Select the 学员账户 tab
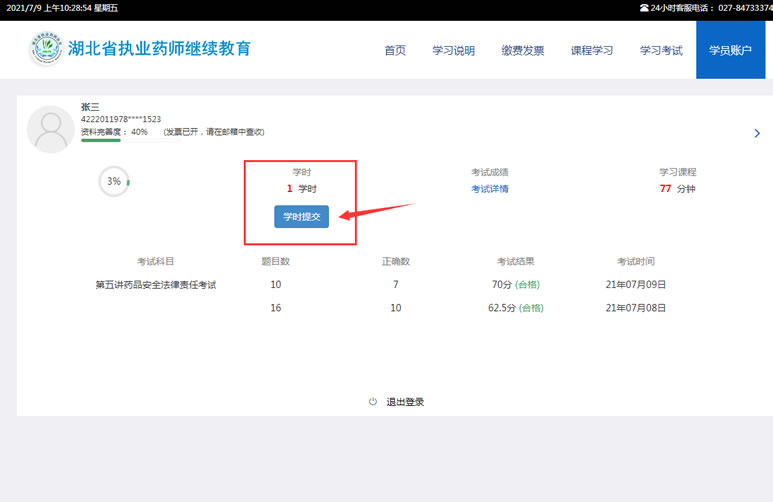773x502 pixels. pyautogui.click(x=731, y=50)
